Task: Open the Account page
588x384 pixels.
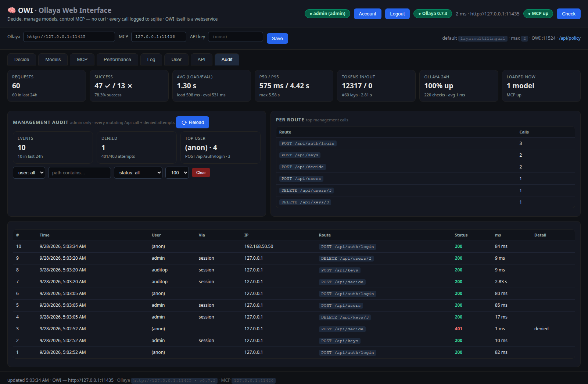Action: [x=367, y=14]
